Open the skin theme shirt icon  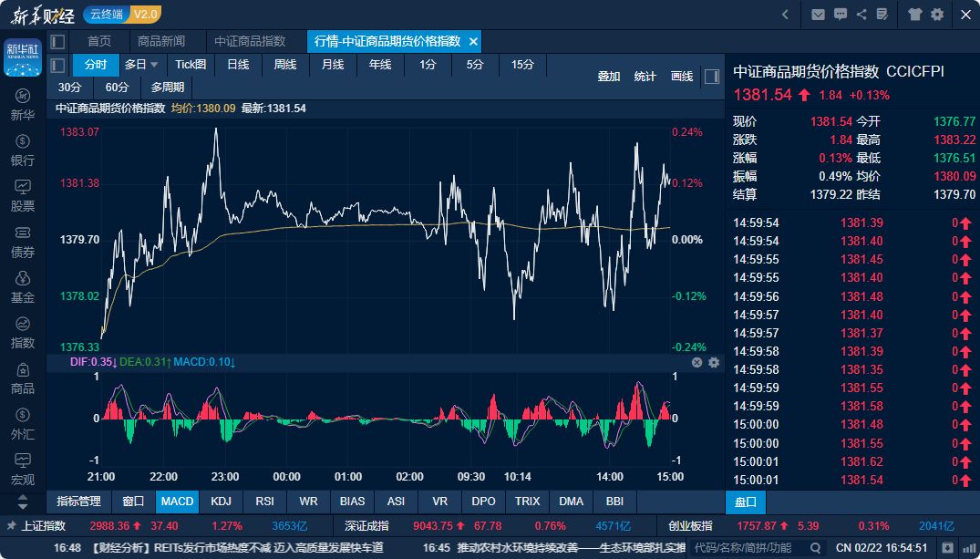point(915,15)
